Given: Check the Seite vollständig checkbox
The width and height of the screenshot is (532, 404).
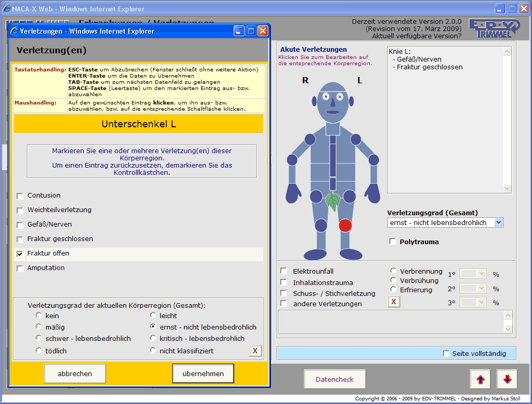Looking at the screenshot, I should pyautogui.click(x=446, y=353).
